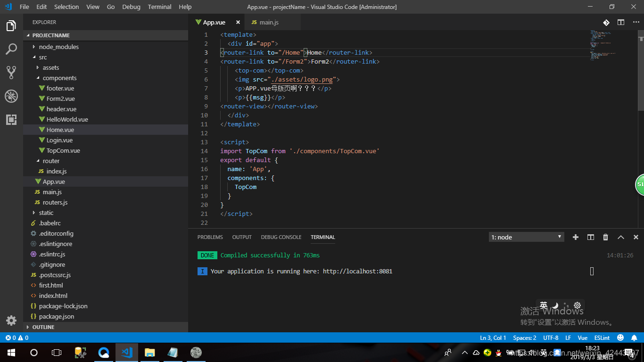Open the Explorer view in activity bar
The height and width of the screenshot is (362, 644).
(x=11, y=26)
